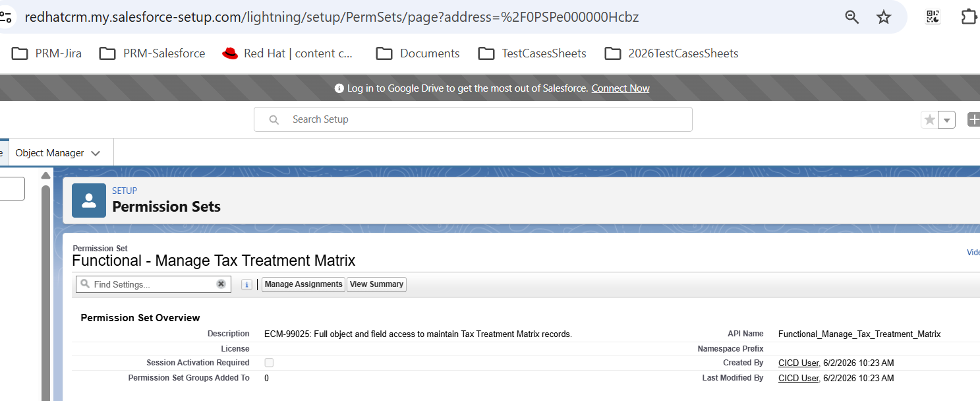Open the QR code extension icon
Viewport: 980px width, 401px height.
933,17
